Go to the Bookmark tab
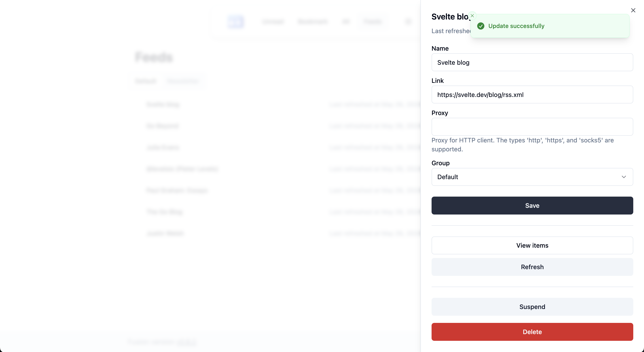 click(313, 22)
